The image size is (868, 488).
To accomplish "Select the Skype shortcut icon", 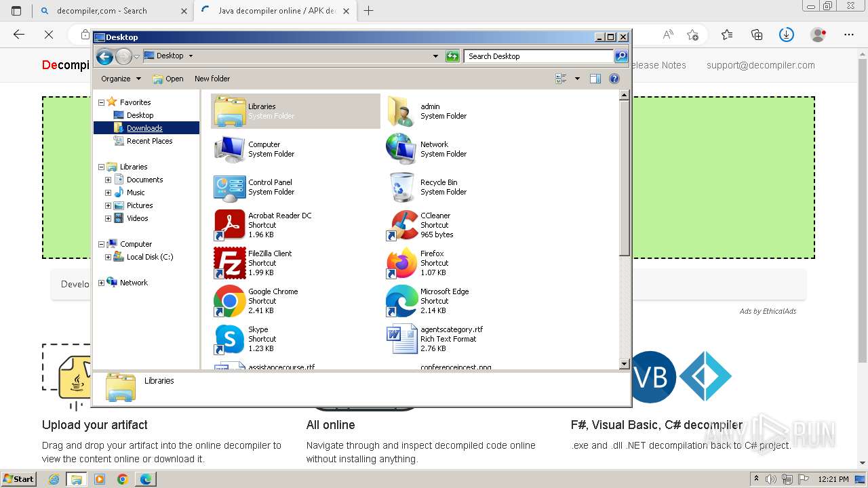I will click(x=230, y=339).
